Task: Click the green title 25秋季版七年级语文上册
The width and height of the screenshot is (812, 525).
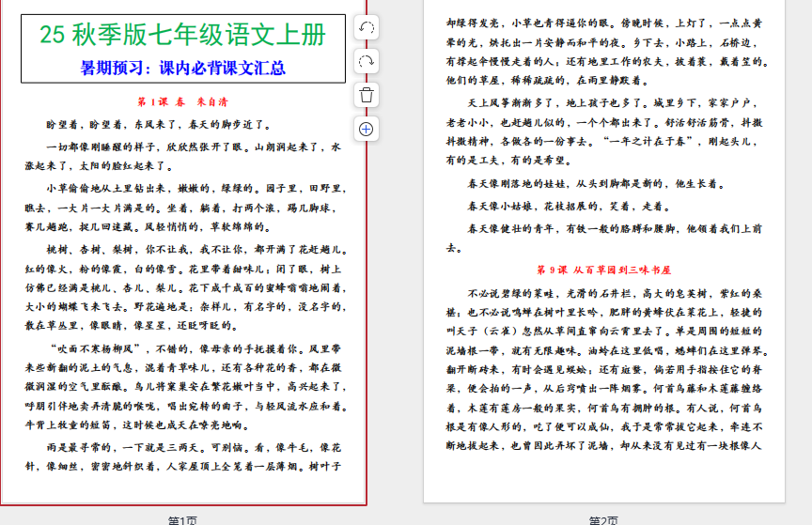Action: click(x=183, y=35)
